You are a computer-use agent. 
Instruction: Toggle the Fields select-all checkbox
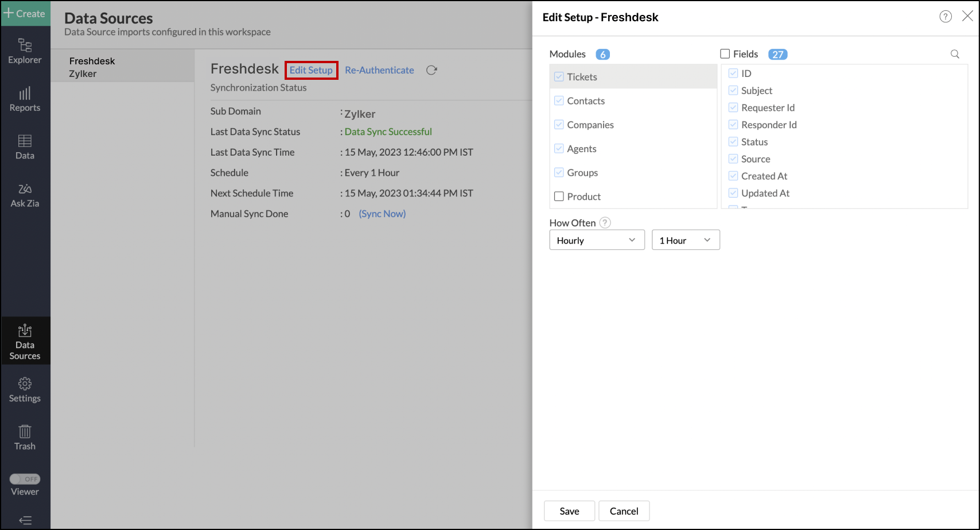pyautogui.click(x=724, y=53)
